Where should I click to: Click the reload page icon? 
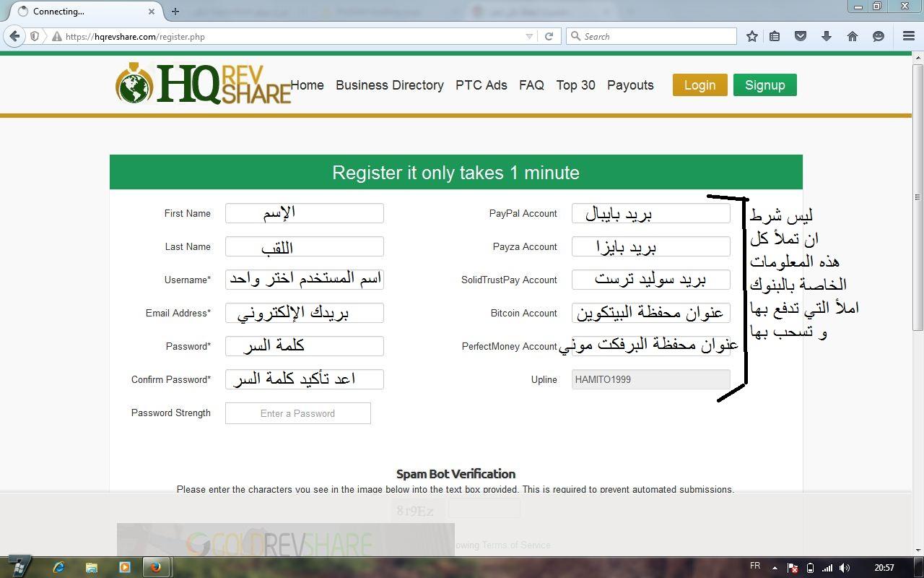pos(549,36)
